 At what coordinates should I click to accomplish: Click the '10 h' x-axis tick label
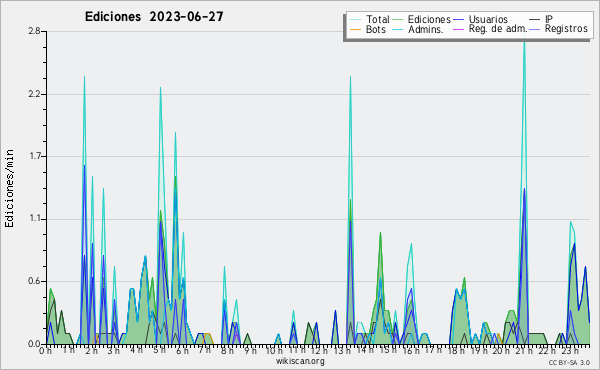(x=274, y=350)
